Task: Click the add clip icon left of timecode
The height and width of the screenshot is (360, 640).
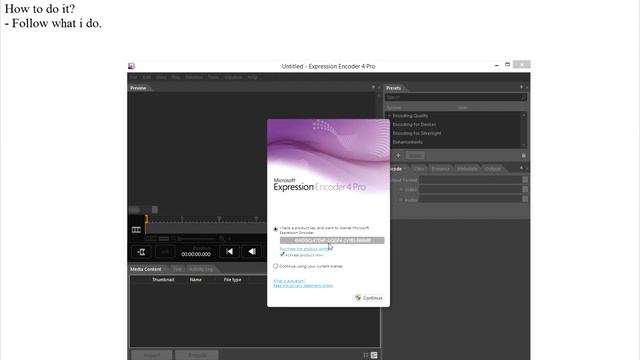Action: pos(141,252)
